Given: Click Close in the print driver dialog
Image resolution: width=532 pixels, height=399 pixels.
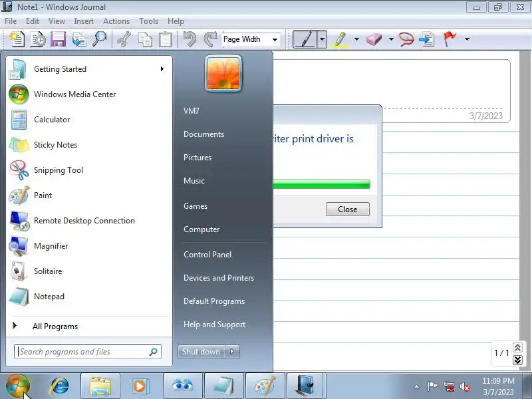Looking at the screenshot, I should tap(347, 209).
